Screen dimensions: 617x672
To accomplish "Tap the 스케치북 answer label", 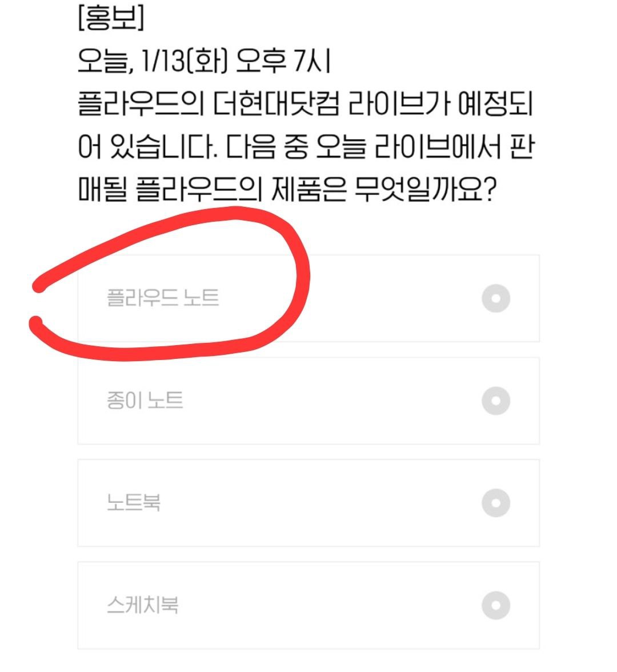I will (x=142, y=605).
